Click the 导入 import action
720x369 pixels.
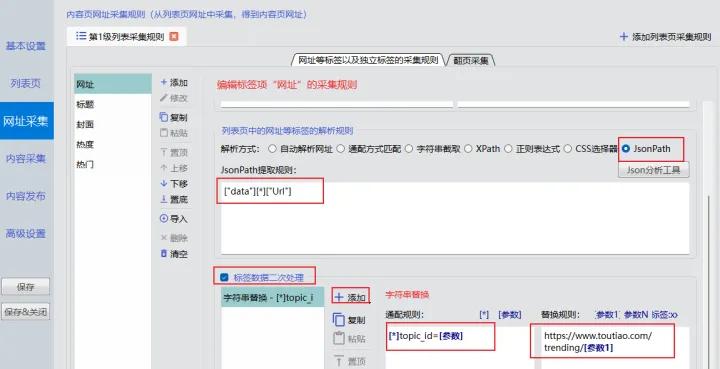click(x=174, y=219)
